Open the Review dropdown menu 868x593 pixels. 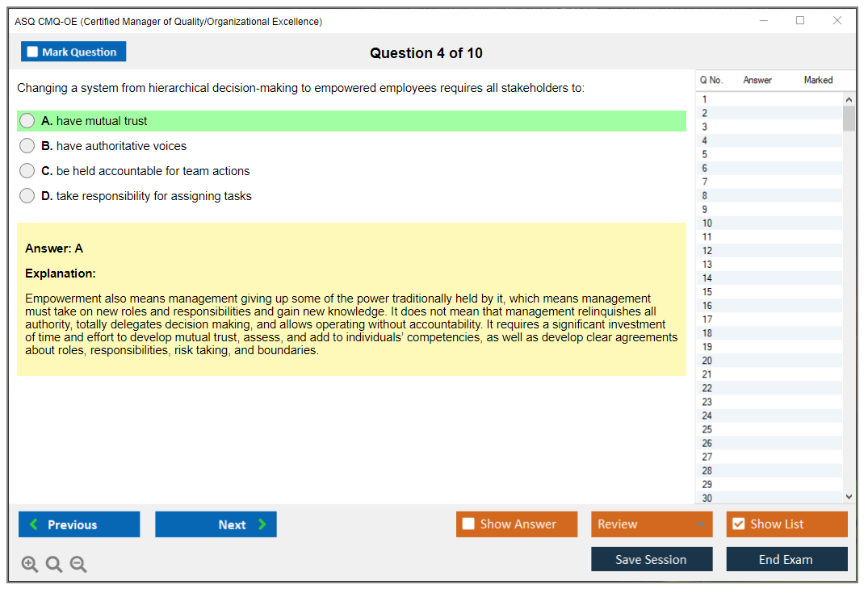[652, 524]
